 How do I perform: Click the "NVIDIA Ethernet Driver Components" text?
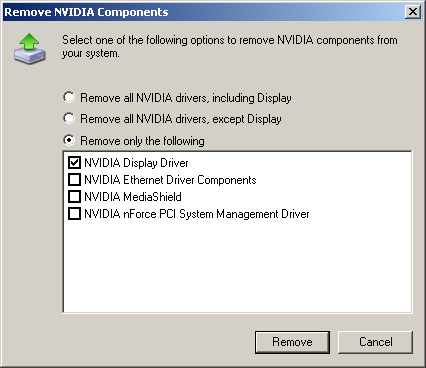point(170,180)
